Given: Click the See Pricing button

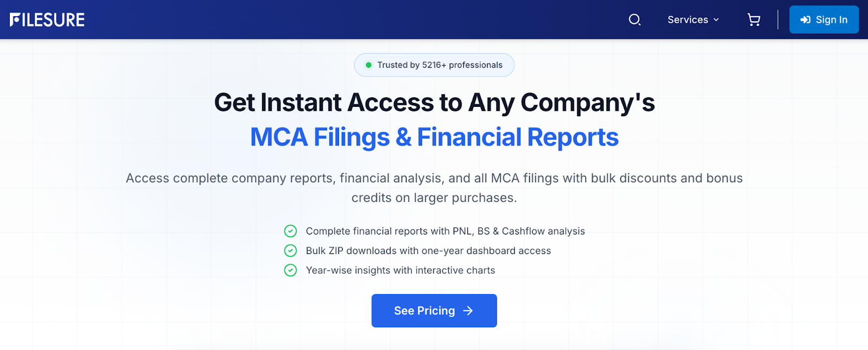Looking at the screenshot, I should click(x=424, y=311).
